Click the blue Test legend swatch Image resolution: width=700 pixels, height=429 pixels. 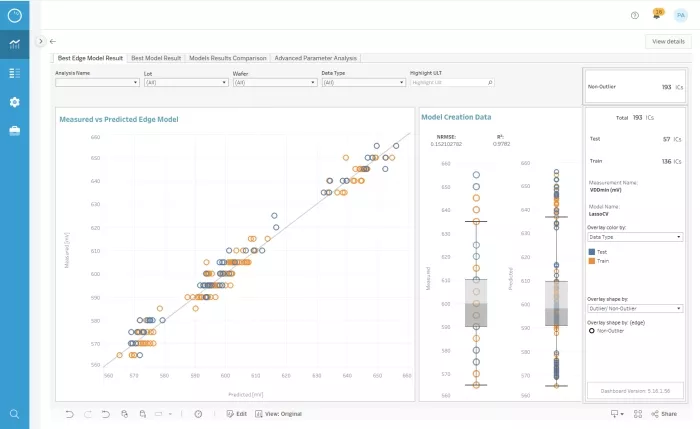tap(592, 252)
